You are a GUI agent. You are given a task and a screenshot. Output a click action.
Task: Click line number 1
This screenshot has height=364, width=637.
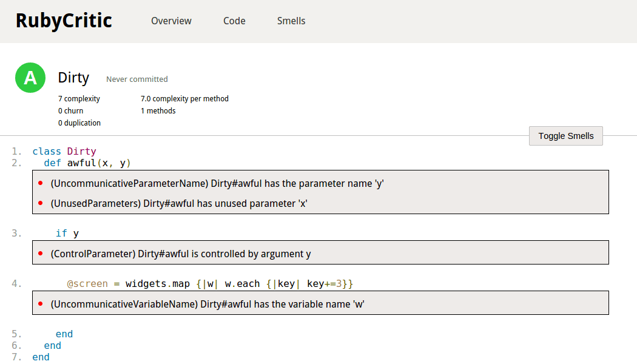click(16, 152)
